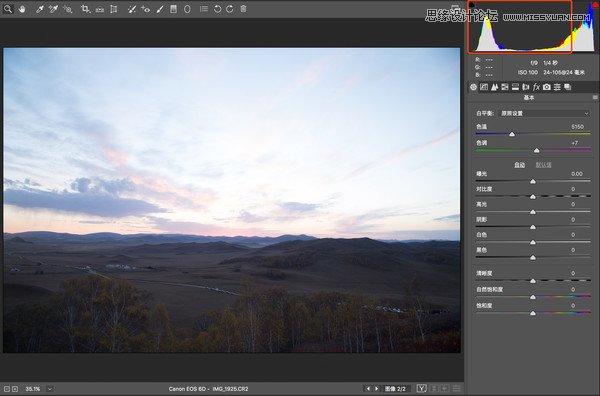Click the Default (默认值) link

(543, 165)
